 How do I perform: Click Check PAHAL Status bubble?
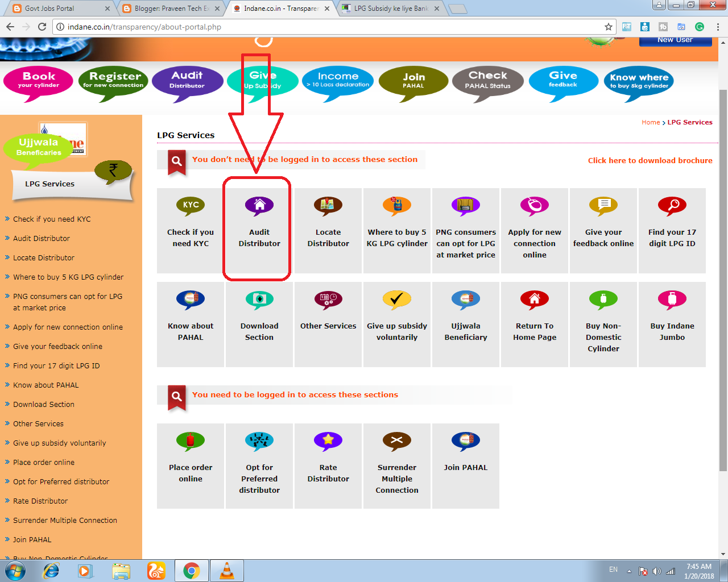[x=488, y=82]
